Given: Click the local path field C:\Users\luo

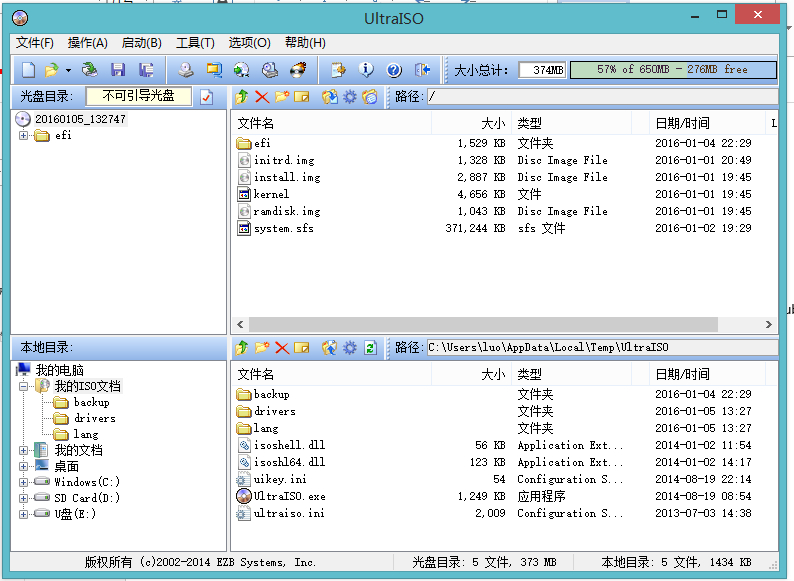Looking at the screenshot, I should tap(602, 347).
